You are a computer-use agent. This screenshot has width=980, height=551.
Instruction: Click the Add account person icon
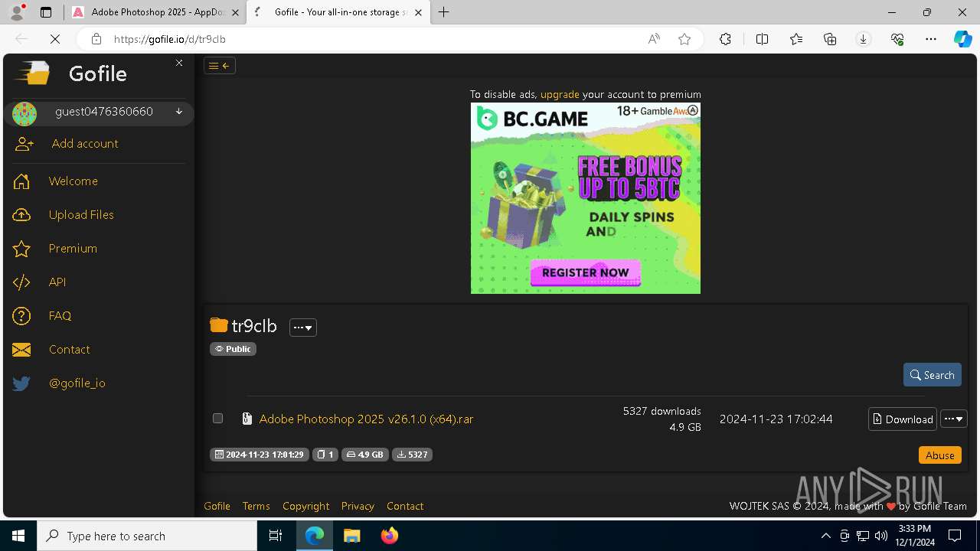click(x=24, y=144)
